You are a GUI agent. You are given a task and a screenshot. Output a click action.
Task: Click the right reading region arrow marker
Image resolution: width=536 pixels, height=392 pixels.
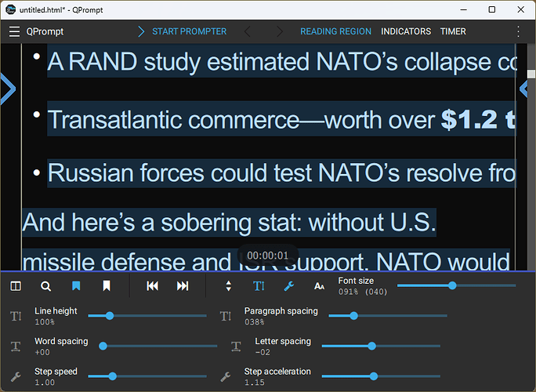[523, 89]
